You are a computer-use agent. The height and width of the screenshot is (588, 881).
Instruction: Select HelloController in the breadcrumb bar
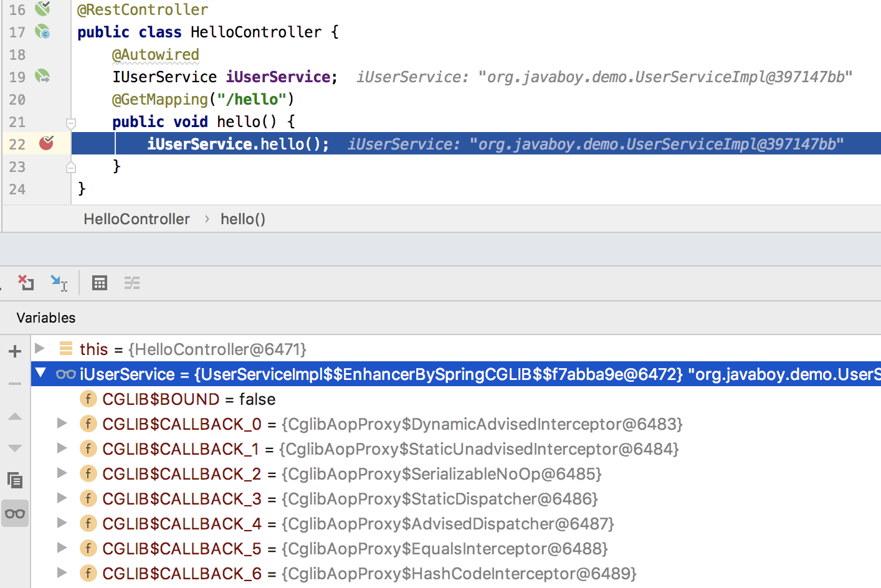[x=136, y=219]
